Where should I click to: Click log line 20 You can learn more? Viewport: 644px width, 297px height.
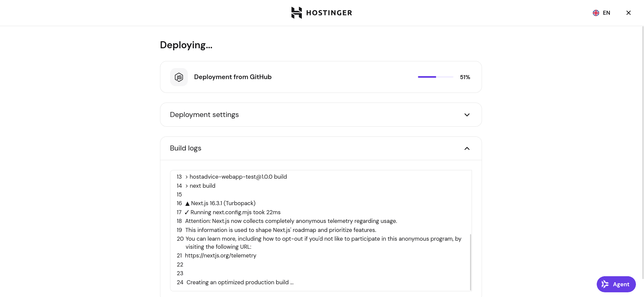323,243
